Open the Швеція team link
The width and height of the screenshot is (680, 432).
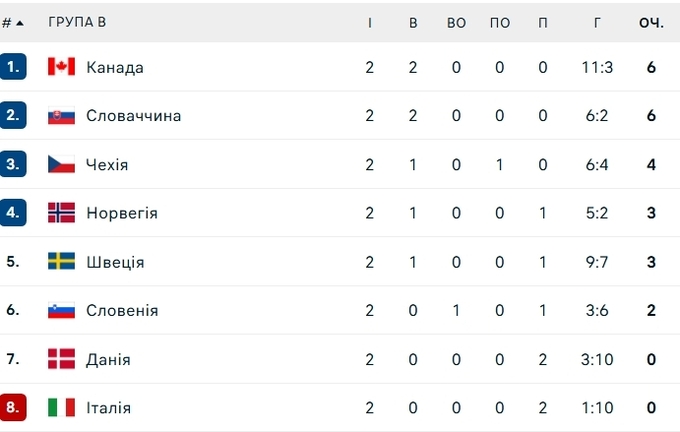(x=115, y=262)
